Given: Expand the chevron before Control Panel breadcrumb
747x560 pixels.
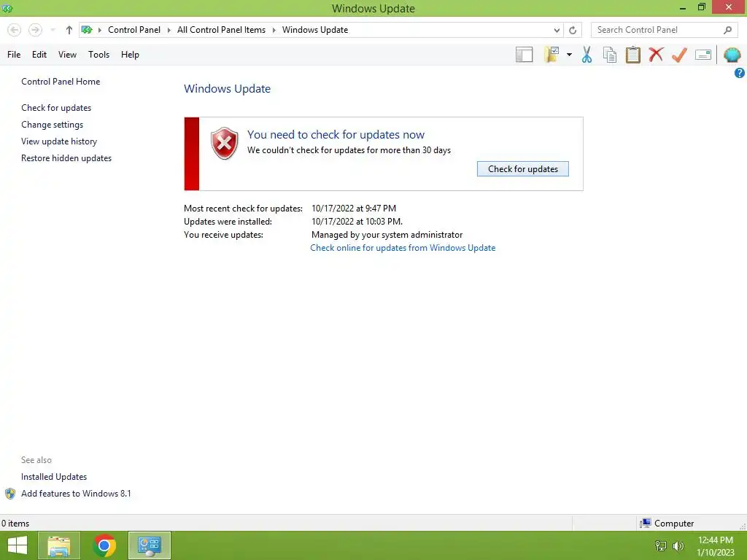Looking at the screenshot, I should [x=99, y=30].
